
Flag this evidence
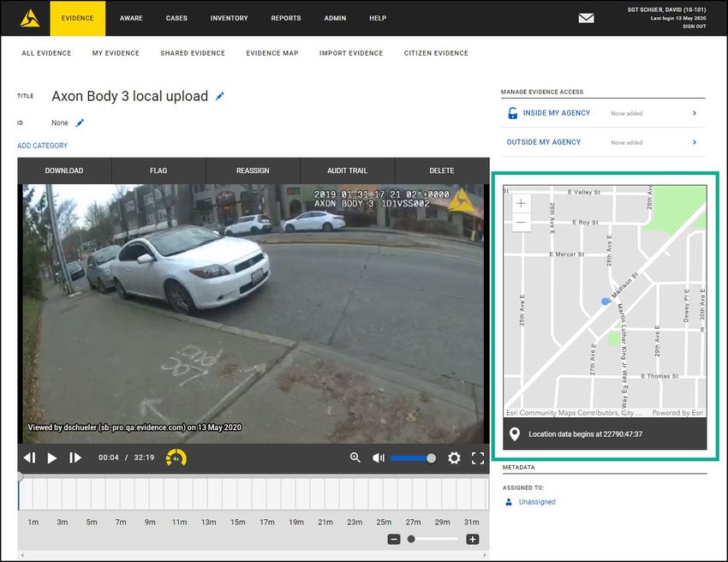coord(158,170)
